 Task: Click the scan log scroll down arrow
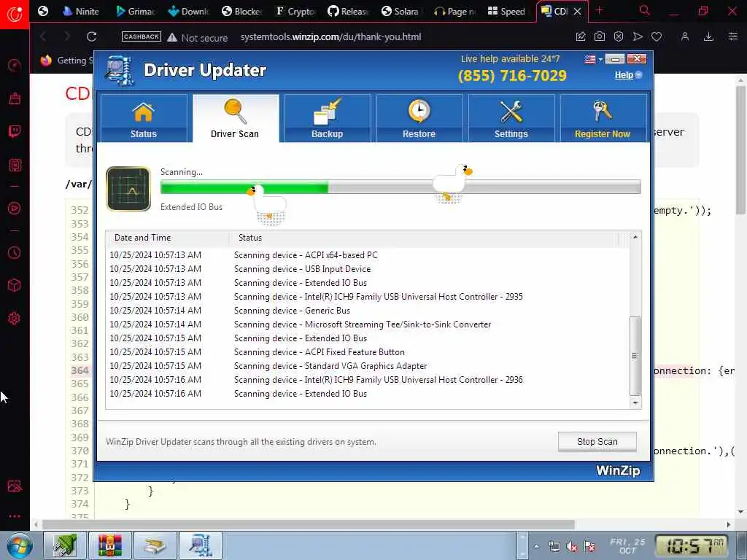coord(635,402)
